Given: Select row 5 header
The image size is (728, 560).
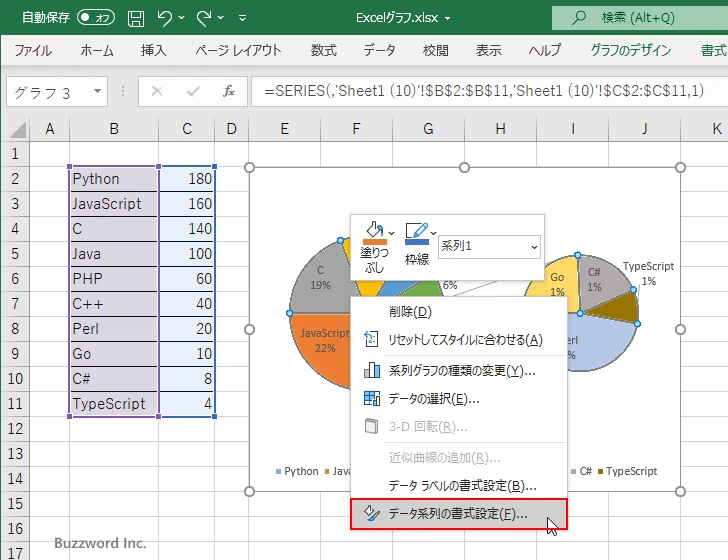Looking at the screenshot, I should (15, 254).
